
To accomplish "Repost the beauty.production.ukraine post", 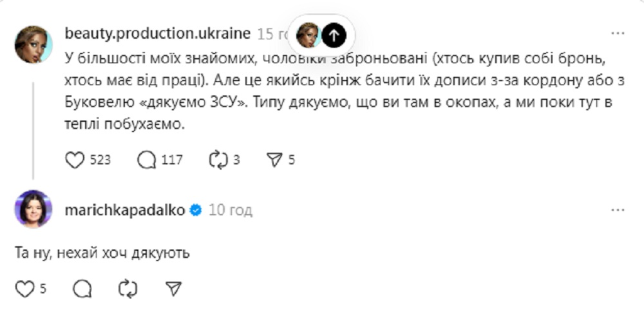I will (219, 160).
